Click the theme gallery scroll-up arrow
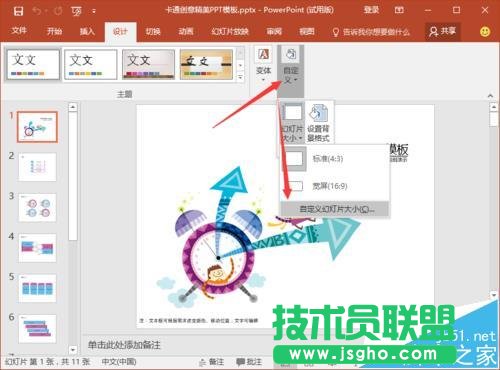Viewport: 500px width, 370px height. pyautogui.click(x=240, y=53)
